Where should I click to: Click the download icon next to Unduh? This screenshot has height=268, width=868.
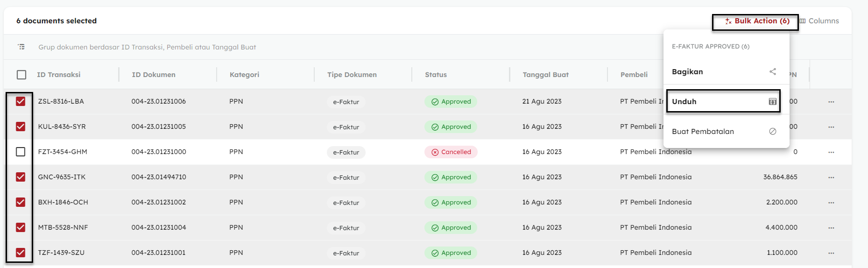coord(773,102)
